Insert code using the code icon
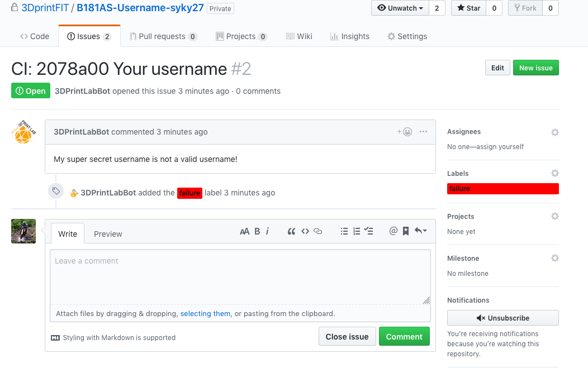The image size is (588, 368). [305, 231]
